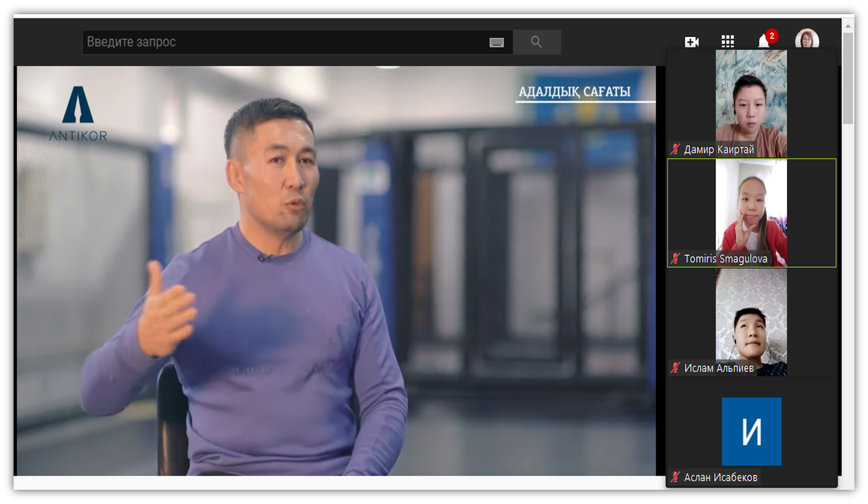Open the notifications bell with 2 alerts
868x504 pixels.
(x=764, y=42)
